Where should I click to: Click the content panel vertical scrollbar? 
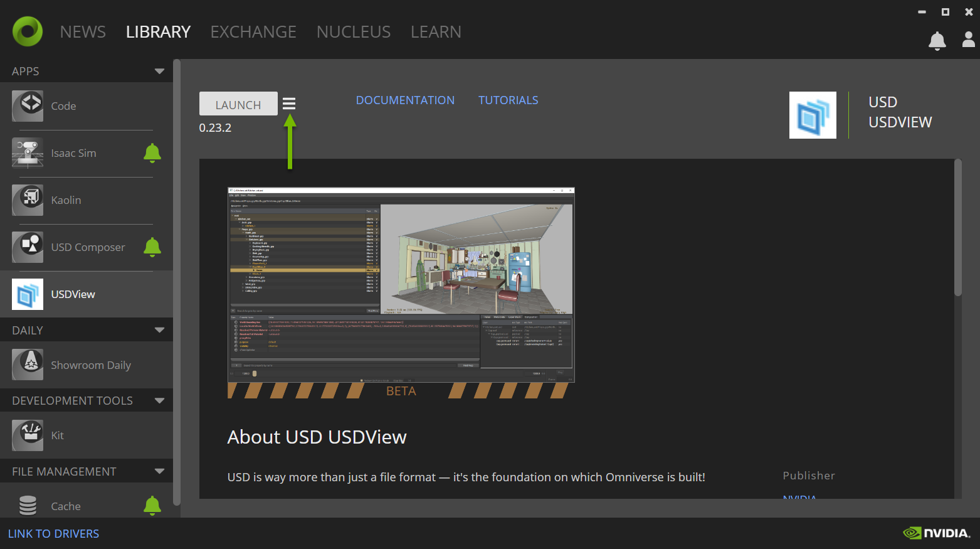point(957,227)
